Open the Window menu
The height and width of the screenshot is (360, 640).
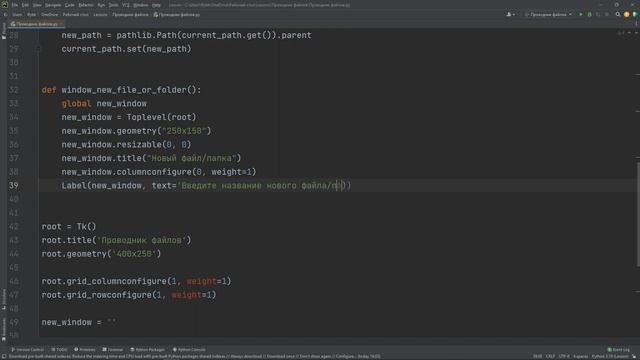point(141,5)
